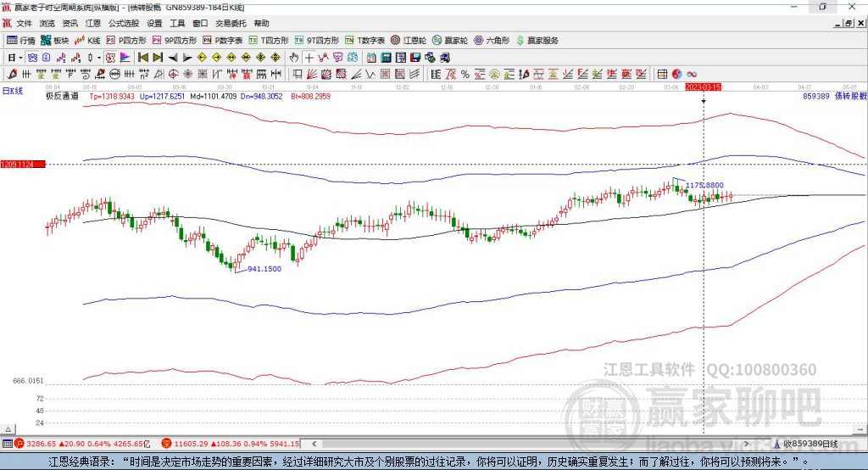
Task: Select the red crosshair circle tool
Action: click(x=173, y=74)
